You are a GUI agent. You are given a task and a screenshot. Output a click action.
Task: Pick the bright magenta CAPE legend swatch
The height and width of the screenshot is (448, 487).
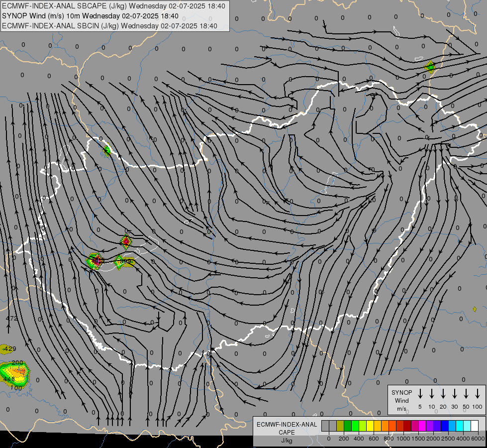(x=422, y=426)
